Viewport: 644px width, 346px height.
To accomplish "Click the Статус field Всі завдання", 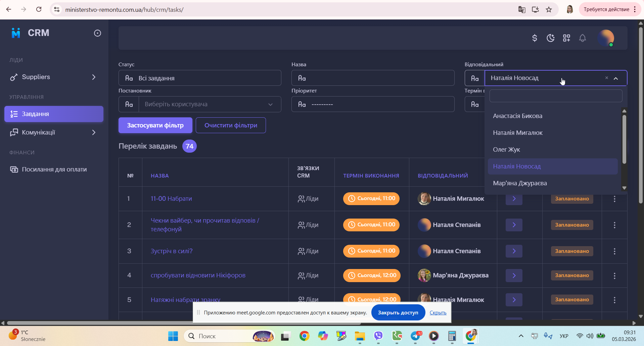I will point(200,78).
